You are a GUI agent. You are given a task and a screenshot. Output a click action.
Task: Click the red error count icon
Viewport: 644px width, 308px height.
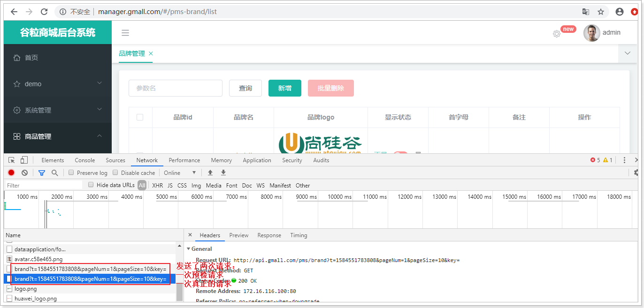click(593, 160)
